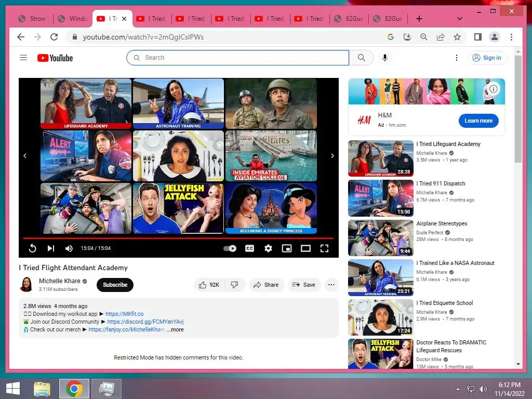Show hidden system tray icons

point(458,389)
